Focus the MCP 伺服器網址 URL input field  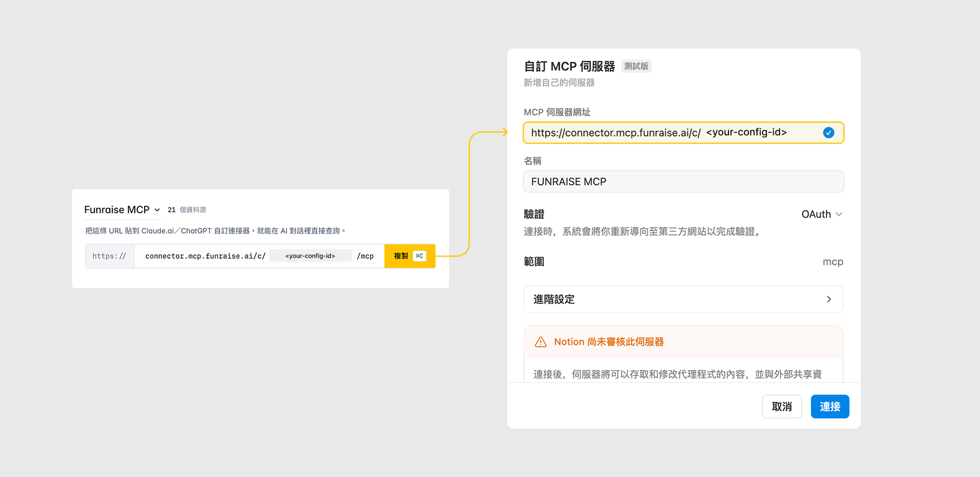coord(683,133)
